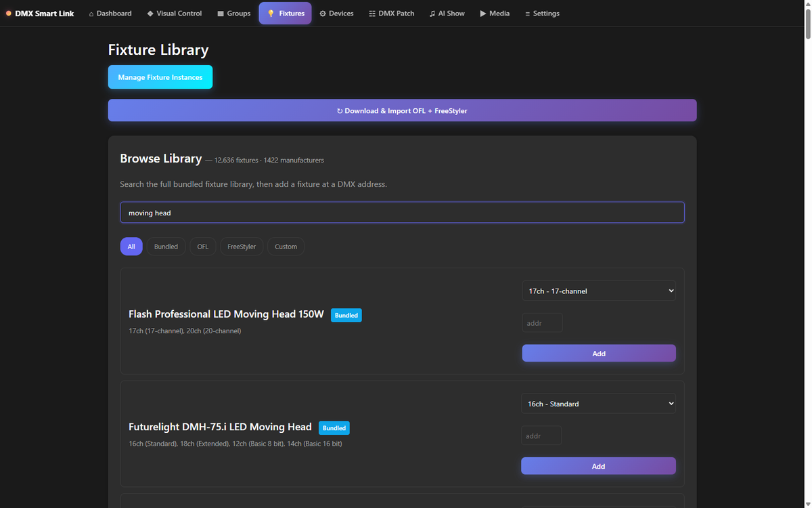Click Futurelight DMH-75.i LED Moving Head title
Viewport: 812px width, 508px height.
point(220,427)
